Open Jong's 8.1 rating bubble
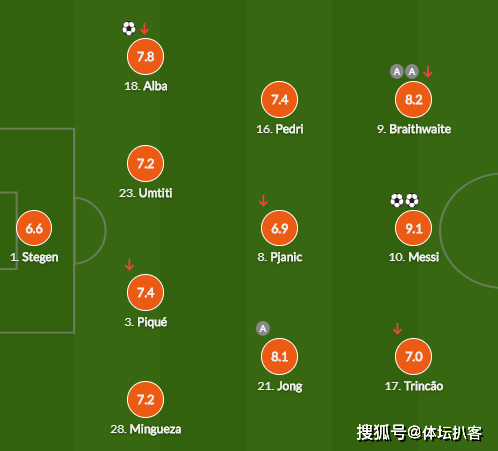Viewport: 498px width, 451px height. (x=279, y=356)
